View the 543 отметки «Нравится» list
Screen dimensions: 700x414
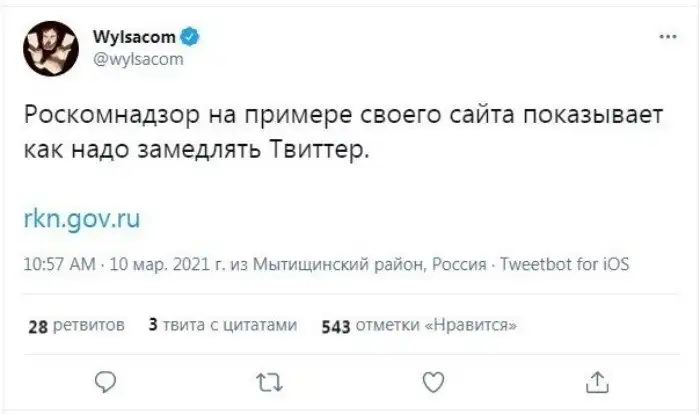point(419,325)
